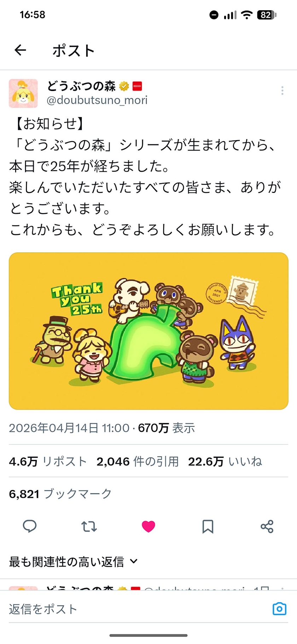Open the reply speech bubble icon
297x644 pixels.
(x=30, y=526)
